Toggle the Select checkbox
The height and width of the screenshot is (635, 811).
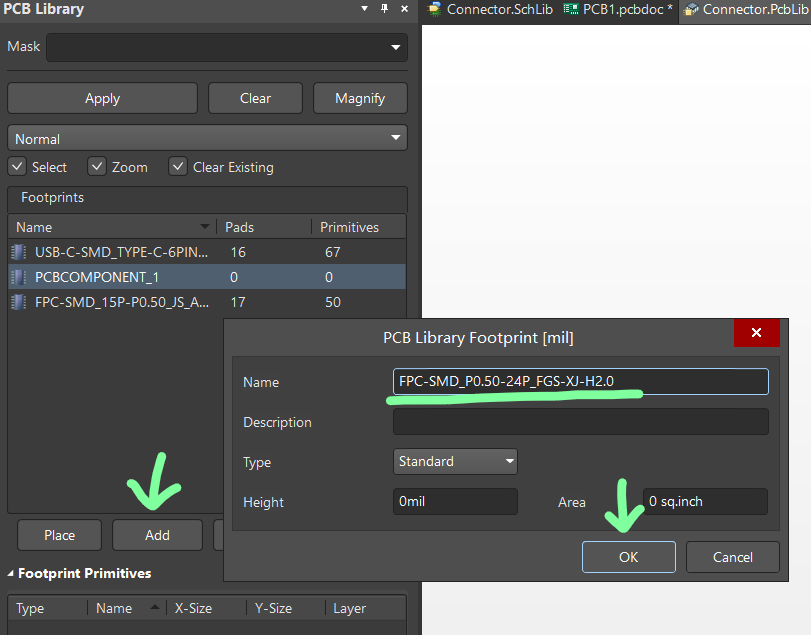(x=17, y=167)
